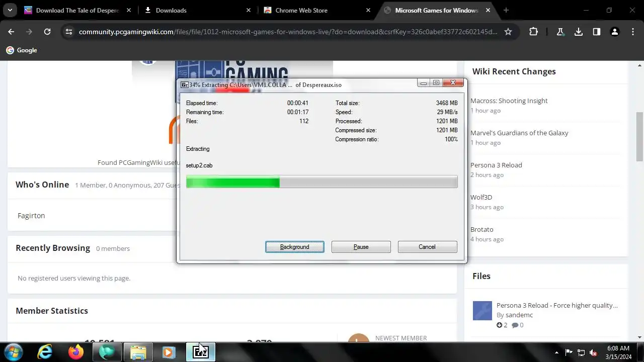Show hidden system tray icons
Screen dimensions: 644x362
[x=556, y=352]
